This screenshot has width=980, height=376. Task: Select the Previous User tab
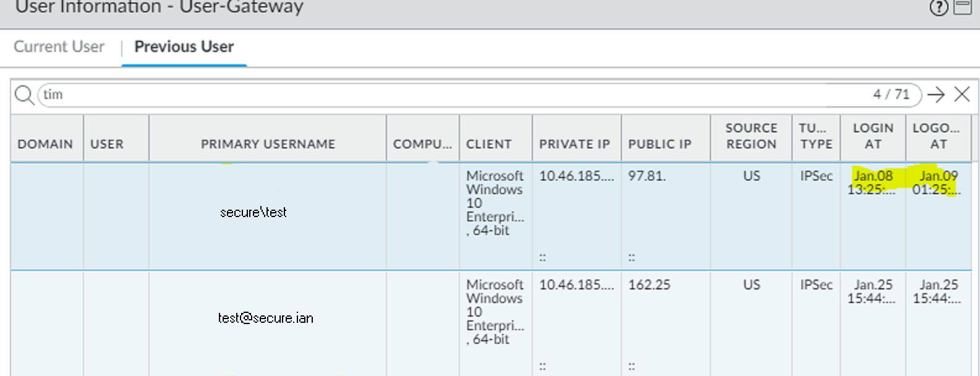point(184,47)
